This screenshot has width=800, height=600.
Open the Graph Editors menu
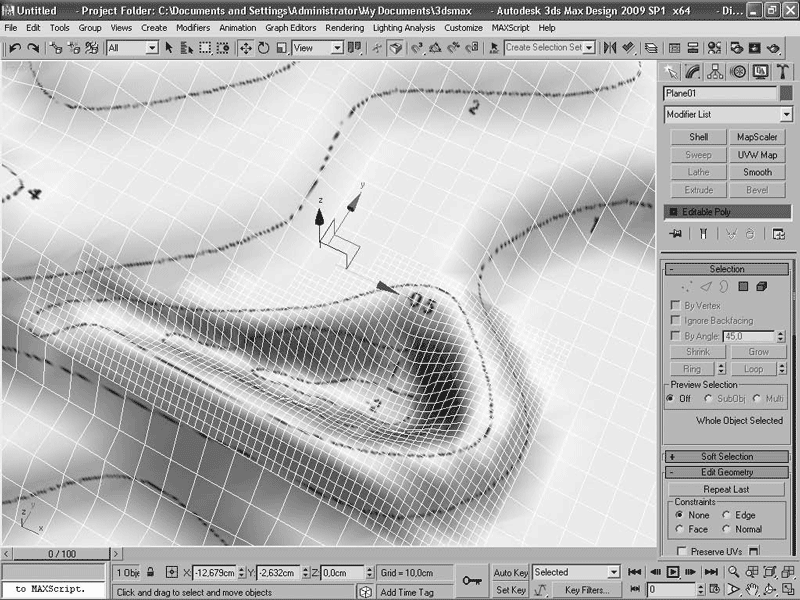click(x=290, y=28)
